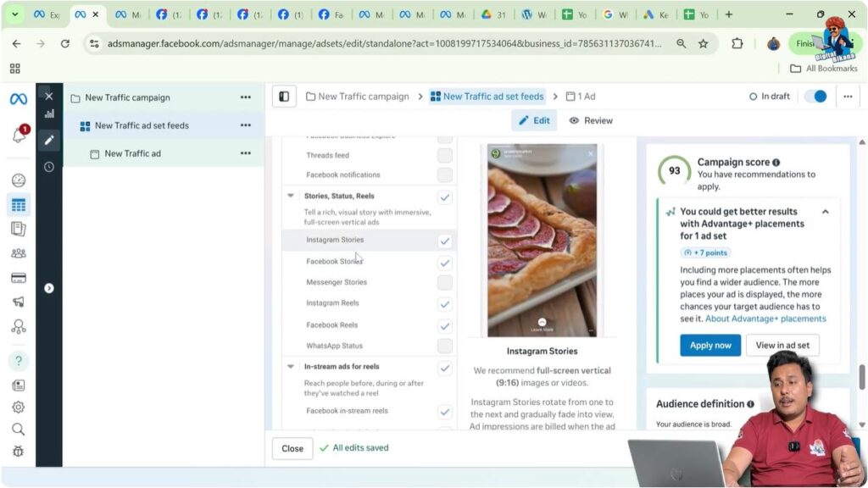
Task: Click the bug report icon
Action: pos(19,452)
